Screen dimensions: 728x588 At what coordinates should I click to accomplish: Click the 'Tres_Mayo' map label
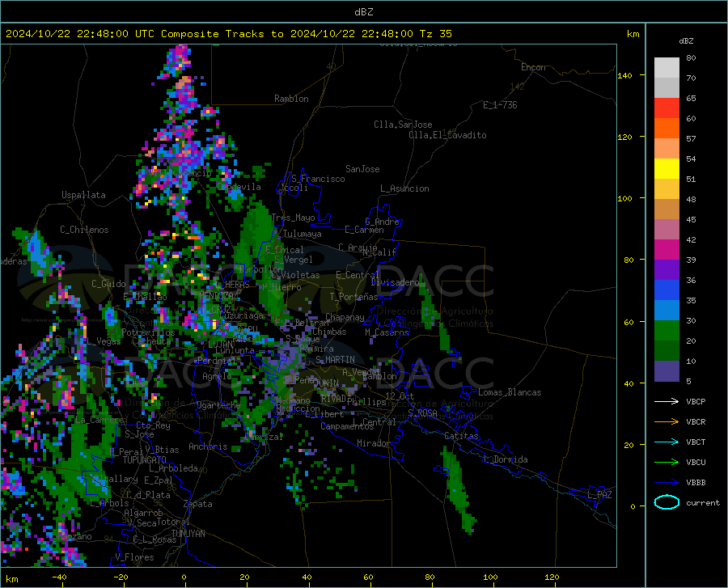point(293,218)
